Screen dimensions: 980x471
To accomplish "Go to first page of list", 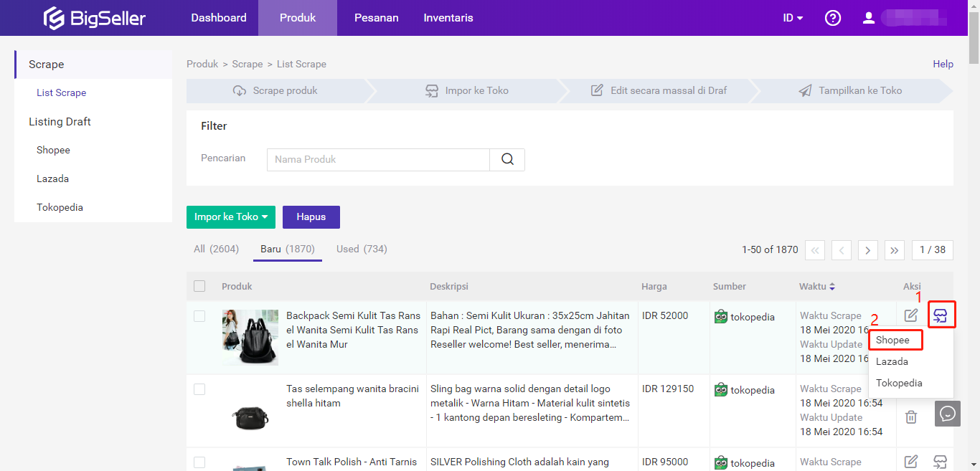I will tap(815, 250).
